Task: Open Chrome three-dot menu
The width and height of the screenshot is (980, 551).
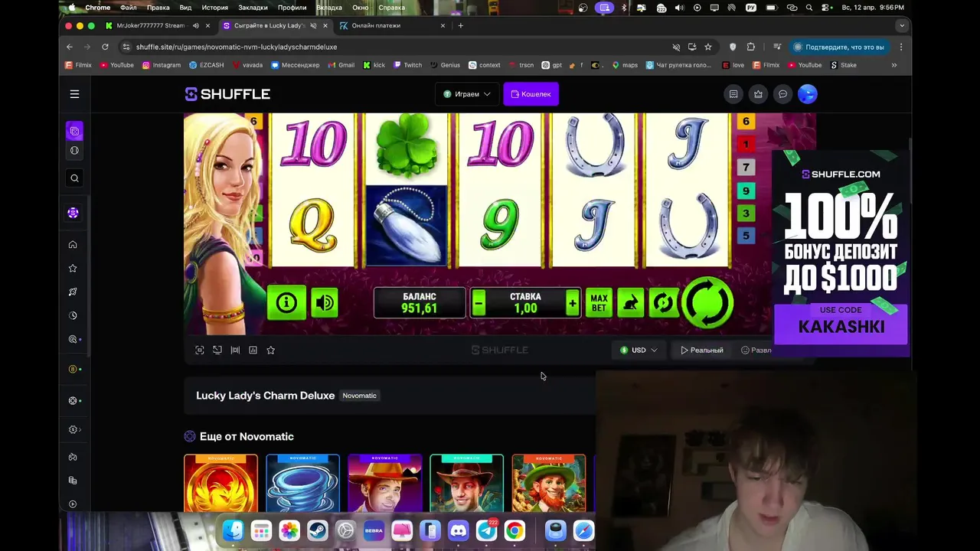Action: pos(901,47)
